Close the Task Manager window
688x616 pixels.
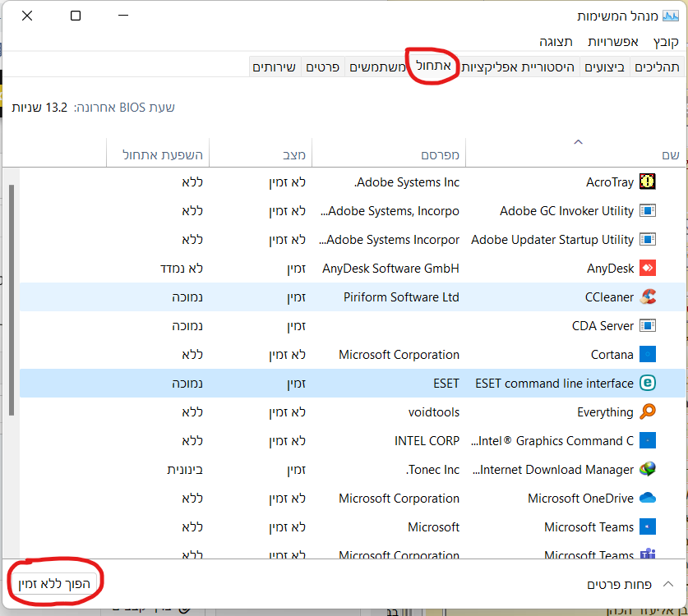[x=27, y=16]
